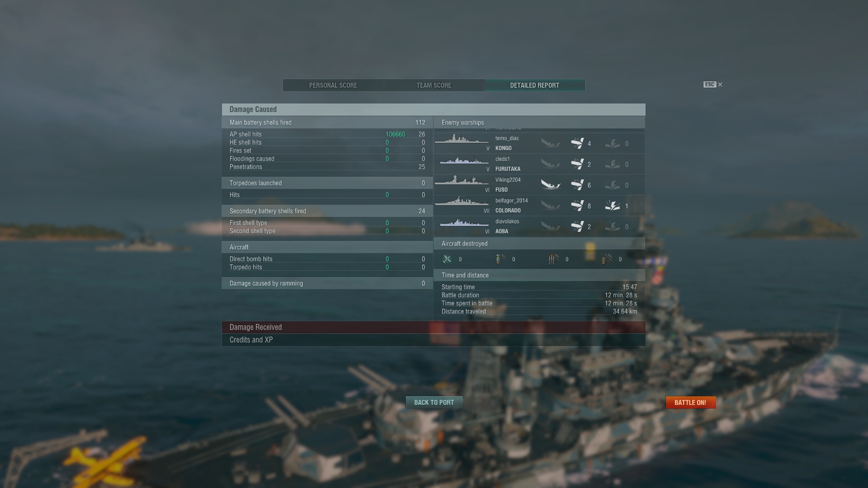Click the bomber aircraft destroyed icon
Screen dimensions: 868x488
coord(500,259)
